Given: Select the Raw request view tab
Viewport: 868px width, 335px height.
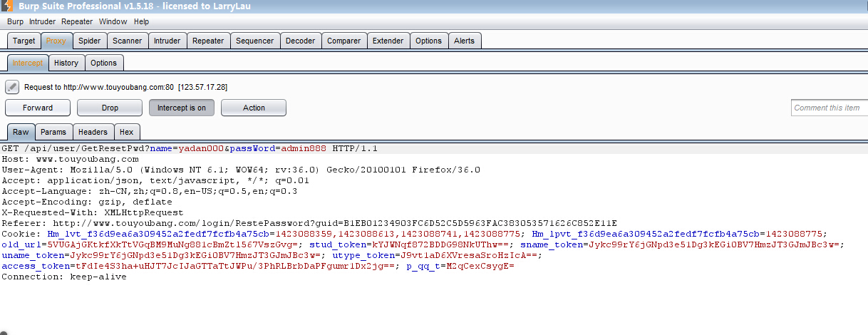Looking at the screenshot, I should pos(21,132).
